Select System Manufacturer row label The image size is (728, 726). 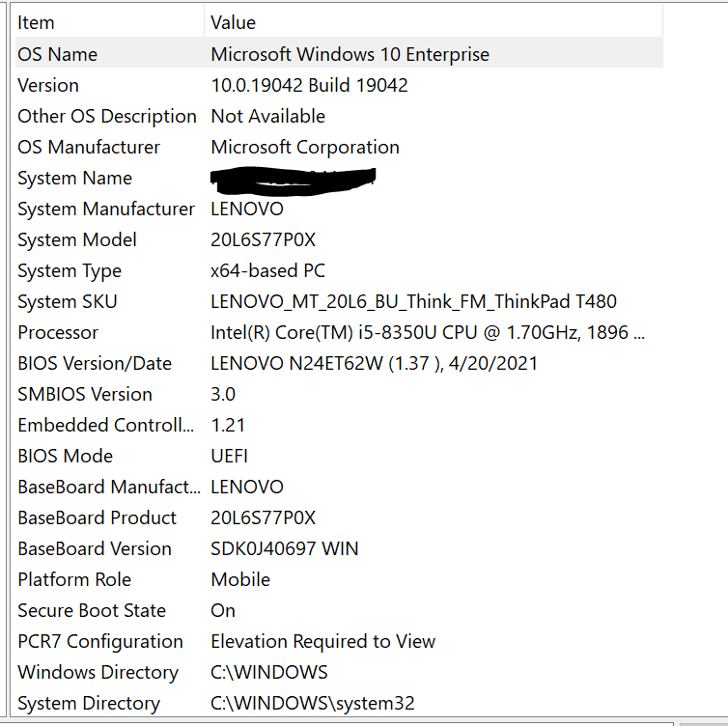tap(106, 209)
